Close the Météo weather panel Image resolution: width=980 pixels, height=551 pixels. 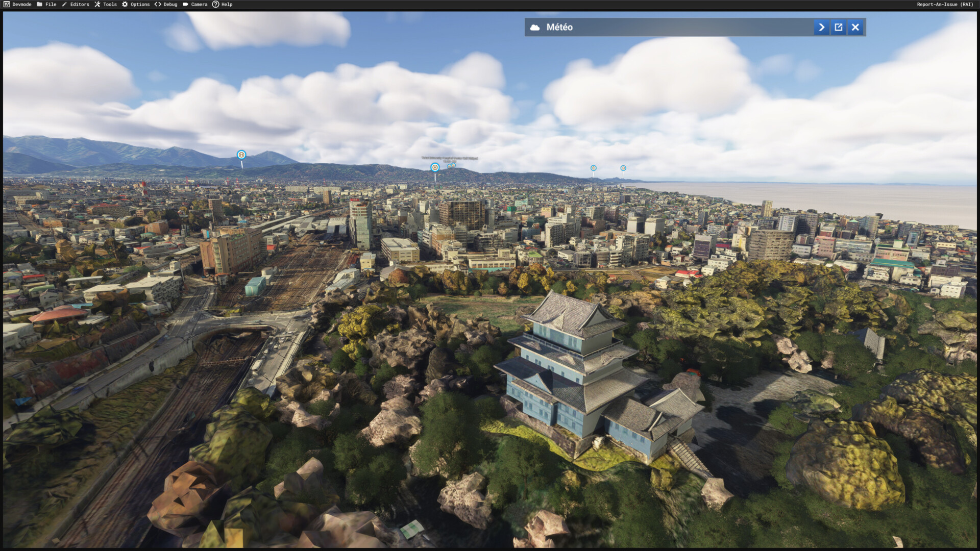point(855,27)
